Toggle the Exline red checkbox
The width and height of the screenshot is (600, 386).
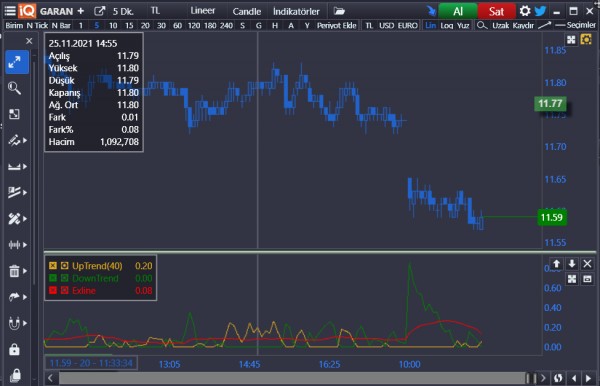[53, 290]
